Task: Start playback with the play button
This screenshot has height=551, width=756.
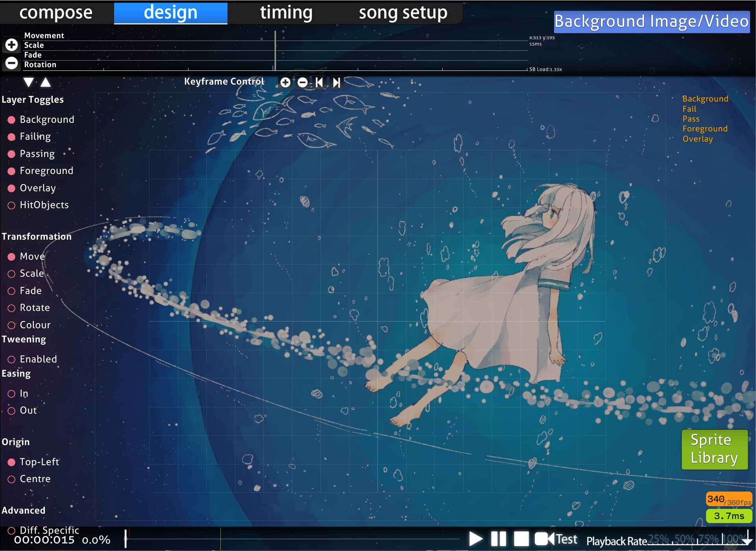Action: (476, 539)
